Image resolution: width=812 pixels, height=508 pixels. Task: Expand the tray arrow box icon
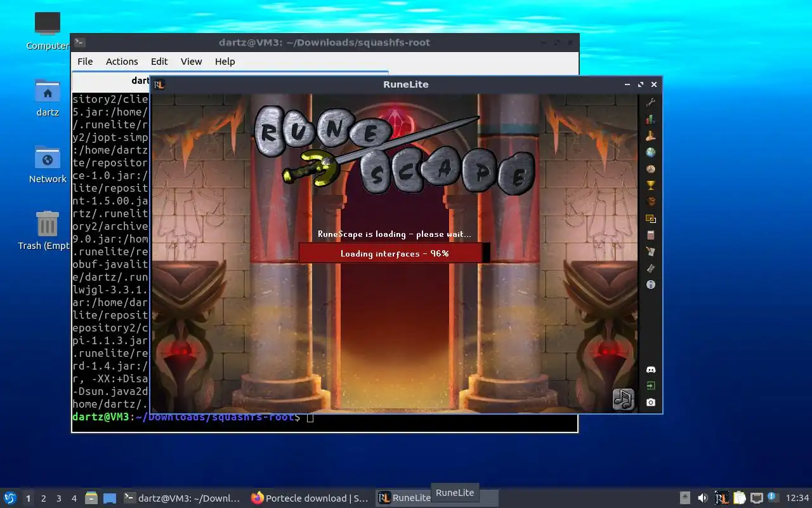tap(685, 498)
